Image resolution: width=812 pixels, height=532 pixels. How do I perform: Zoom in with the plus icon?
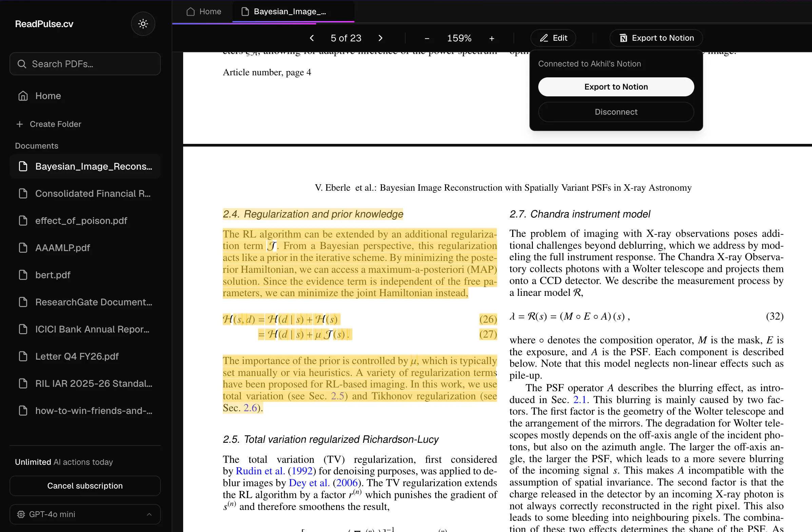pos(491,39)
